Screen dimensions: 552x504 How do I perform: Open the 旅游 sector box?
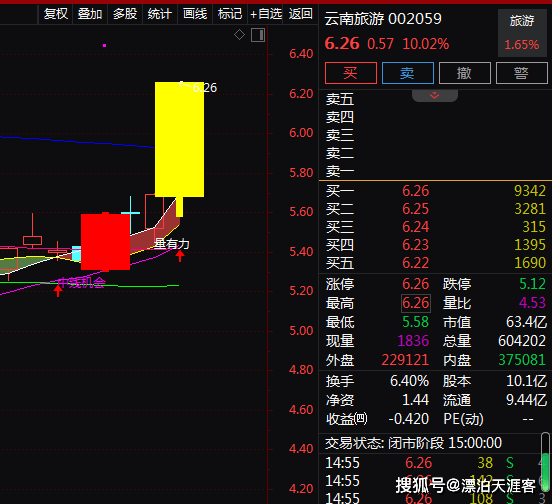pos(522,33)
